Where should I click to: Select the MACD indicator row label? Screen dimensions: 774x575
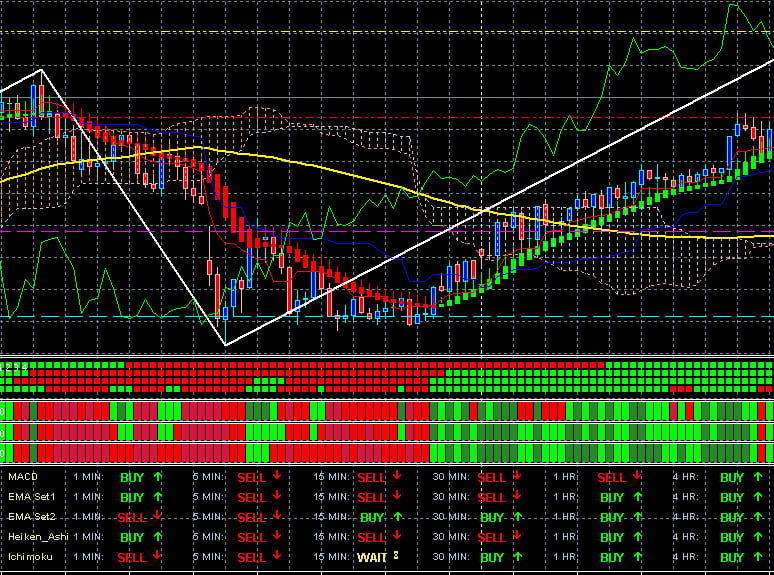[22, 478]
